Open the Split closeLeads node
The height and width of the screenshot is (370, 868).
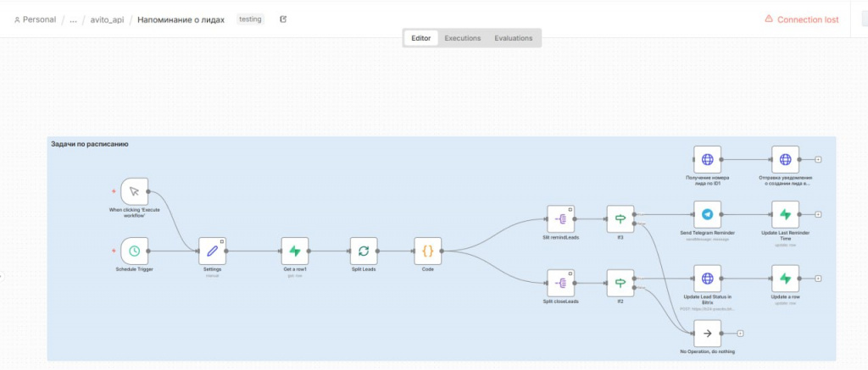pos(561,283)
